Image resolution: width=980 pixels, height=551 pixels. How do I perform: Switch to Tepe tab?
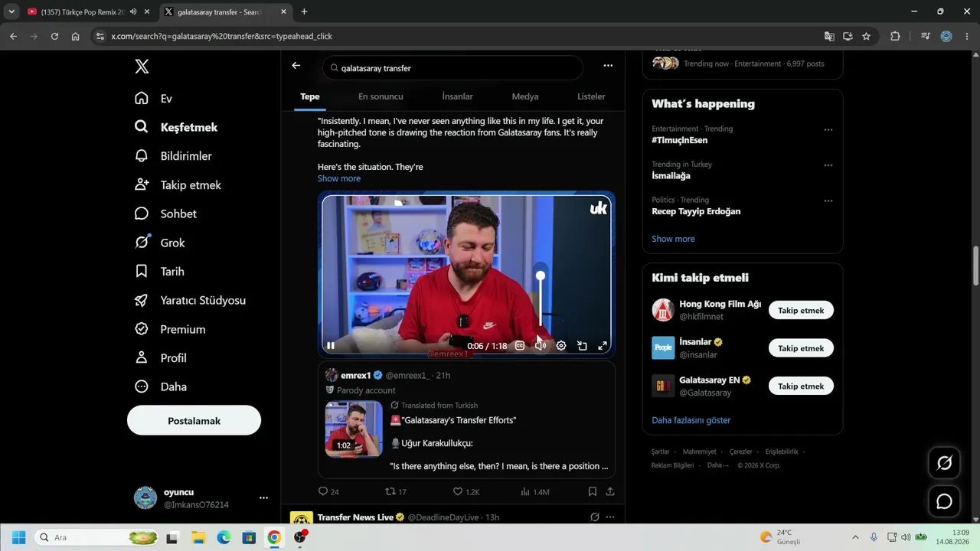point(310,96)
